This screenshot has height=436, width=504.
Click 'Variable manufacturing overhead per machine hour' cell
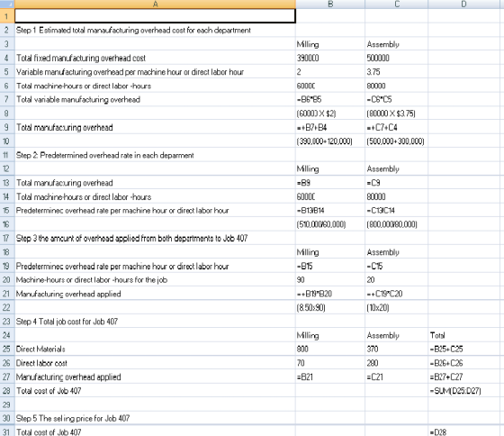click(155, 72)
